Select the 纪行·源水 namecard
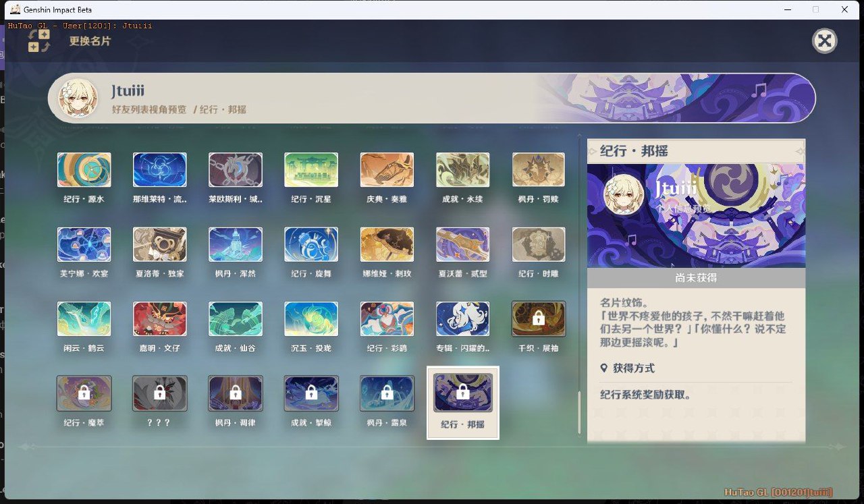864x504 pixels. click(x=84, y=170)
